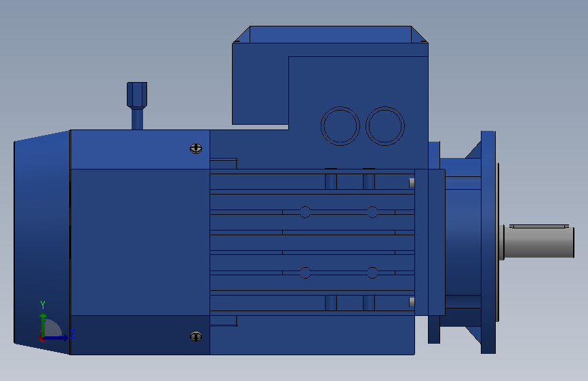The image size is (588, 381).
Task: Select the right cable entry circle on terminal box
Action: point(385,126)
